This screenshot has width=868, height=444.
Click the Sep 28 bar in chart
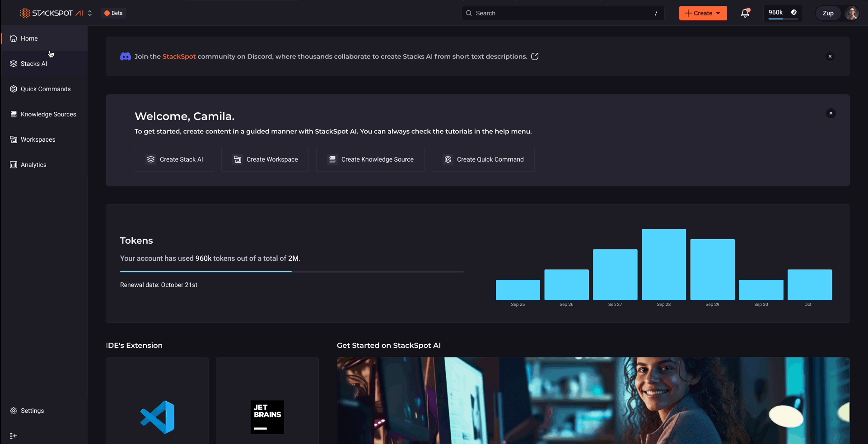tap(663, 264)
